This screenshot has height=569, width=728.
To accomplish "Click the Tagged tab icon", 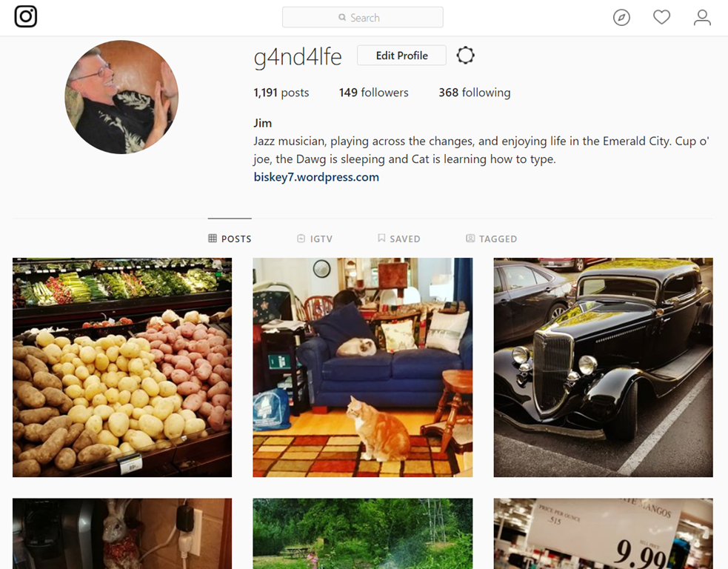I will (470, 239).
